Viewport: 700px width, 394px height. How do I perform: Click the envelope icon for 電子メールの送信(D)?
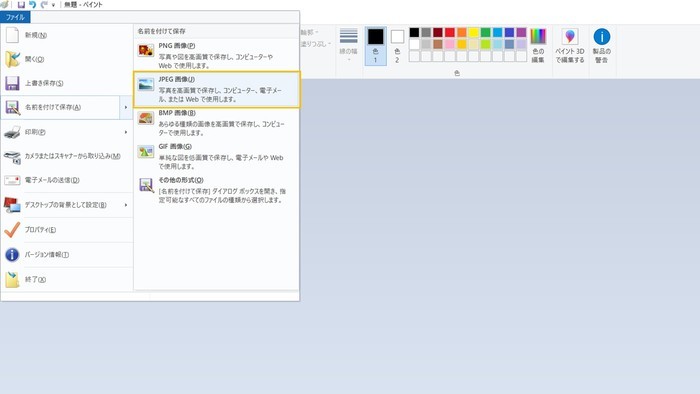point(12,180)
